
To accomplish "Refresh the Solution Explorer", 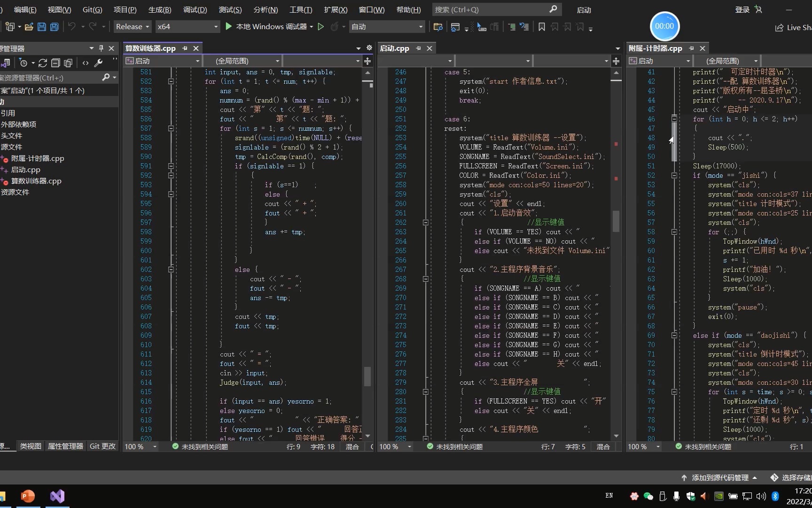I will coord(42,63).
